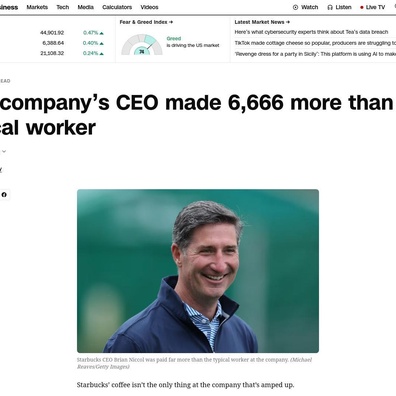Click the arrow beside Latest Market News
The height and width of the screenshot is (396, 396).
(x=288, y=22)
